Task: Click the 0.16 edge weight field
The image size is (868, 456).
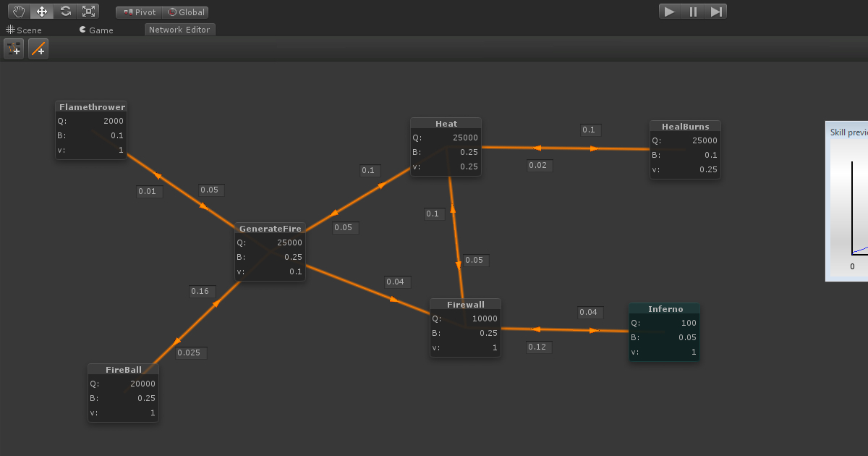Action: point(203,292)
